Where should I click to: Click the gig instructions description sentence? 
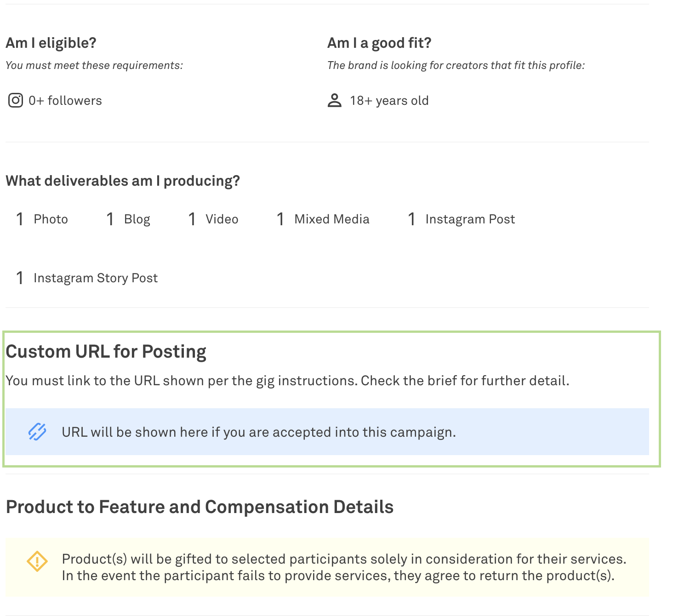287,381
